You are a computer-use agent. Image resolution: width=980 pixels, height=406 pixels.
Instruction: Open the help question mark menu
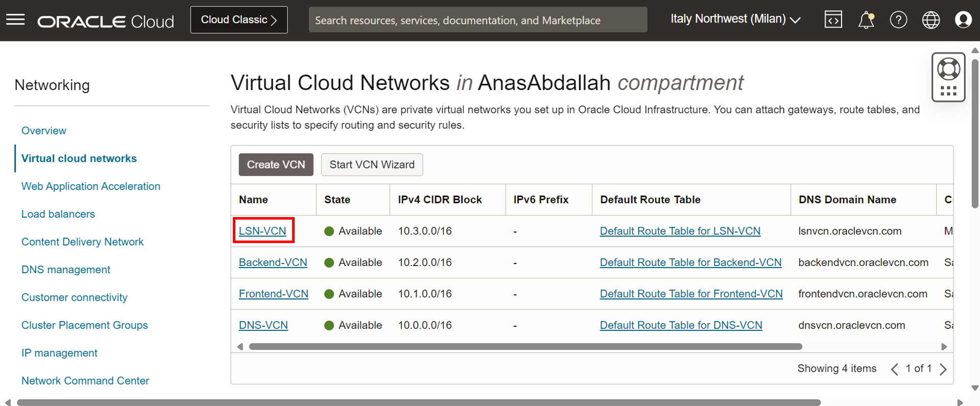[898, 20]
